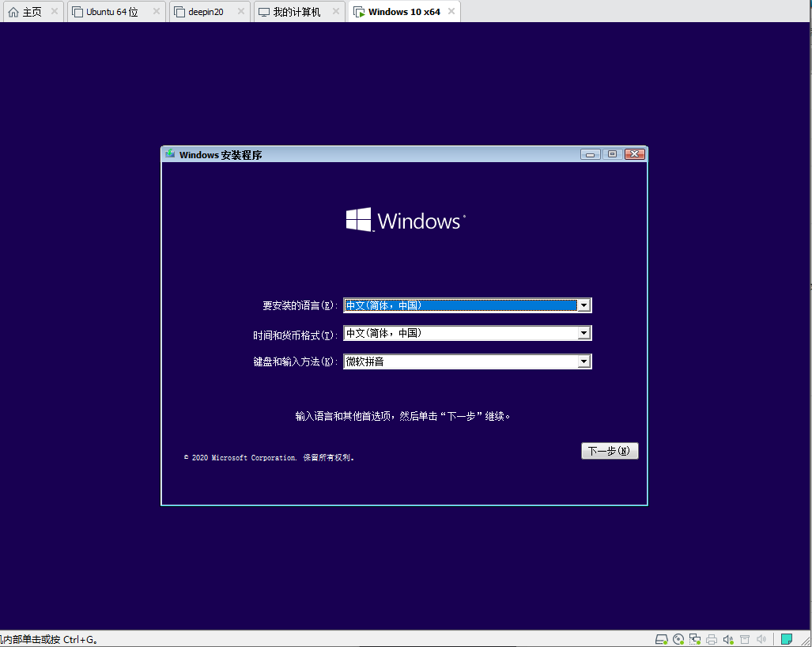The width and height of the screenshot is (812, 647).
Task: Click the hard disk device status icon
Action: pos(661,639)
